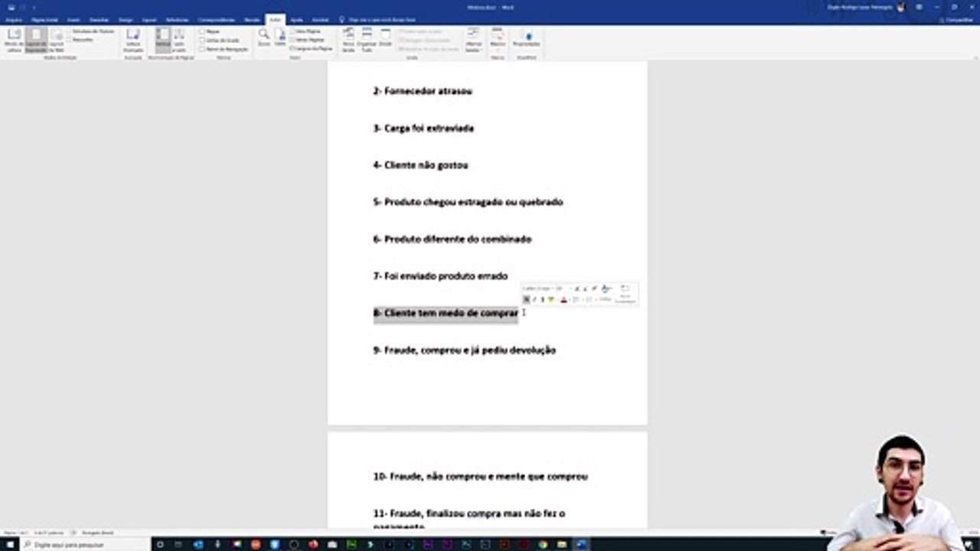Choose Lado a Lado page movement
Image resolution: width=980 pixels, height=551 pixels.
[x=179, y=40]
